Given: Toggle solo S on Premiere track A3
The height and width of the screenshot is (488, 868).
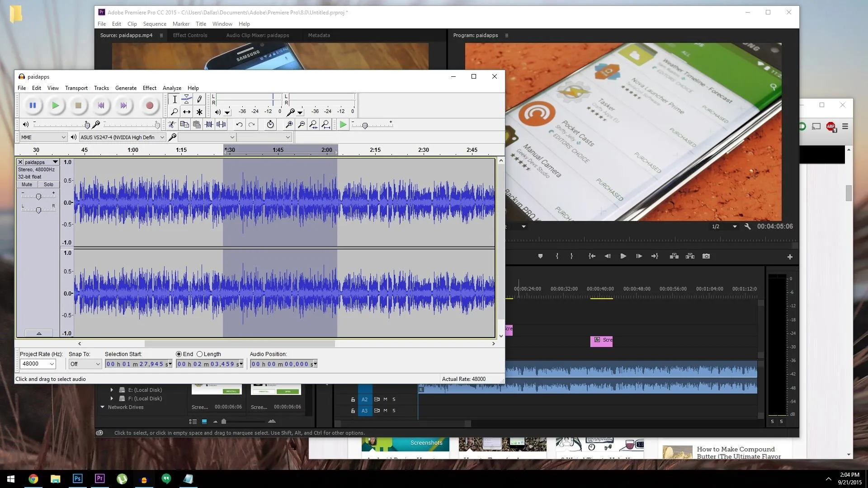Looking at the screenshot, I should (x=394, y=411).
